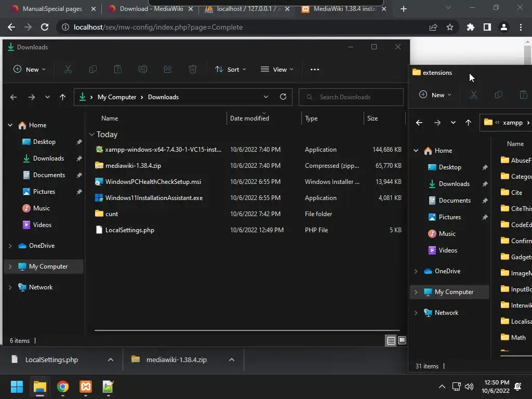Click Cut icon in extensions window toolbar
Screen dimensions: 532x399
coord(474,95)
